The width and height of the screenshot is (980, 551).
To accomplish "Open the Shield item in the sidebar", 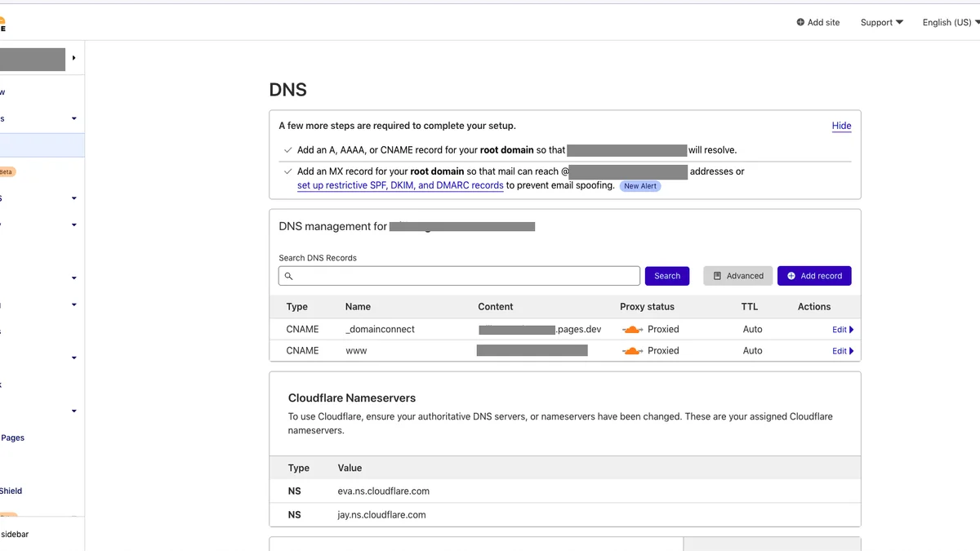I will click(x=11, y=491).
